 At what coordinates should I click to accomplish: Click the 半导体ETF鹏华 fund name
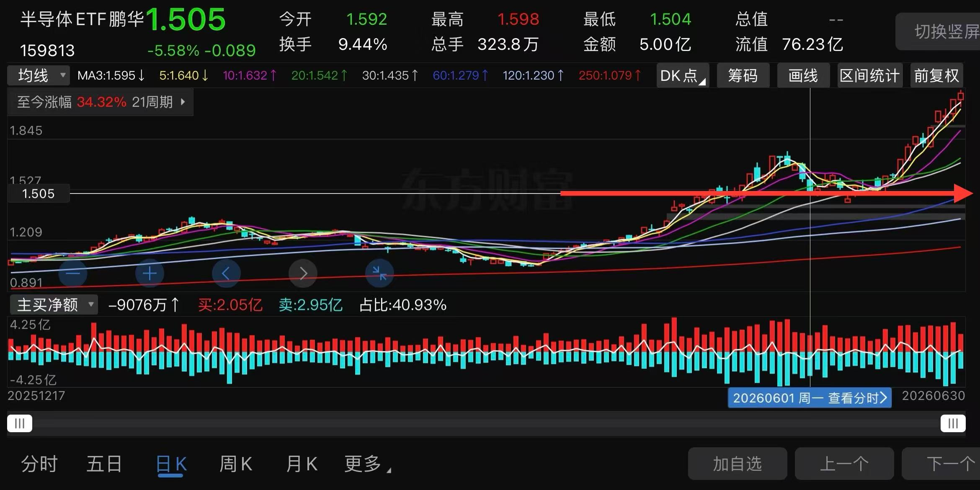coord(82,19)
